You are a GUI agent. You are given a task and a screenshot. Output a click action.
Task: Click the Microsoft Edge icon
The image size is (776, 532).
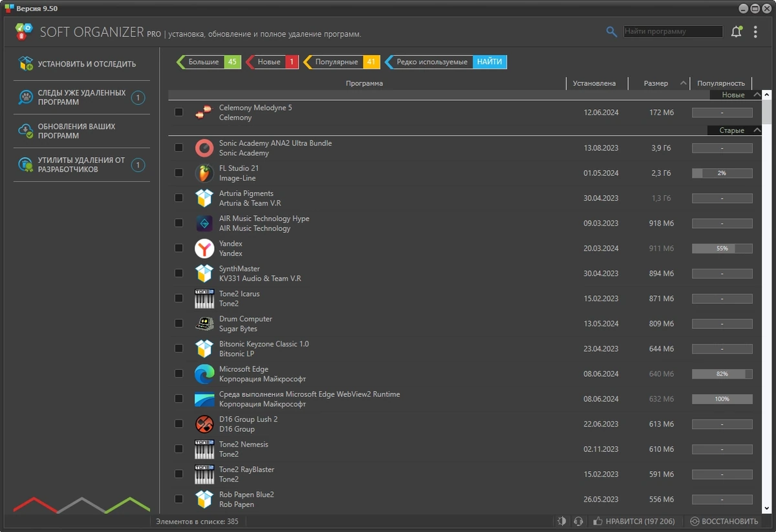point(204,374)
